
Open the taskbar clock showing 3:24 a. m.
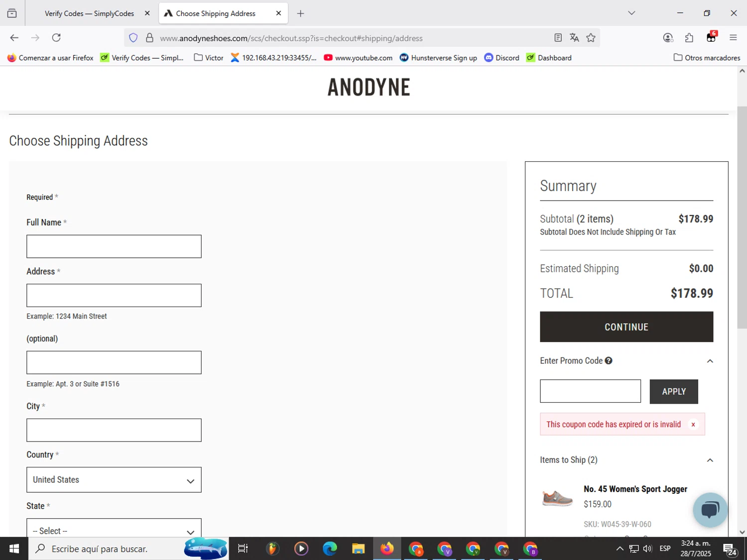tap(696, 549)
